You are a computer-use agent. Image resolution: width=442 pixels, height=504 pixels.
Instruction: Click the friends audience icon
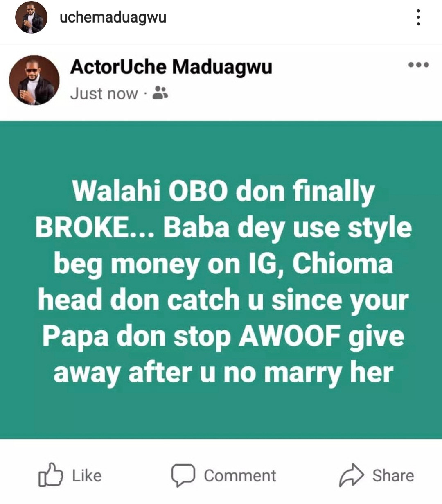tap(160, 93)
